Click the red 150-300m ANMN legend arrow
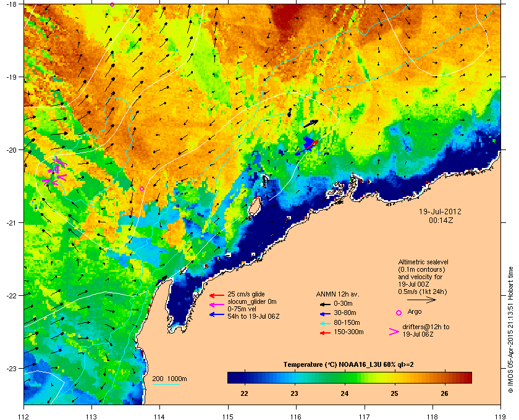Screen dimensions: 519x420 pyautogui.click(x=325, y=333)
